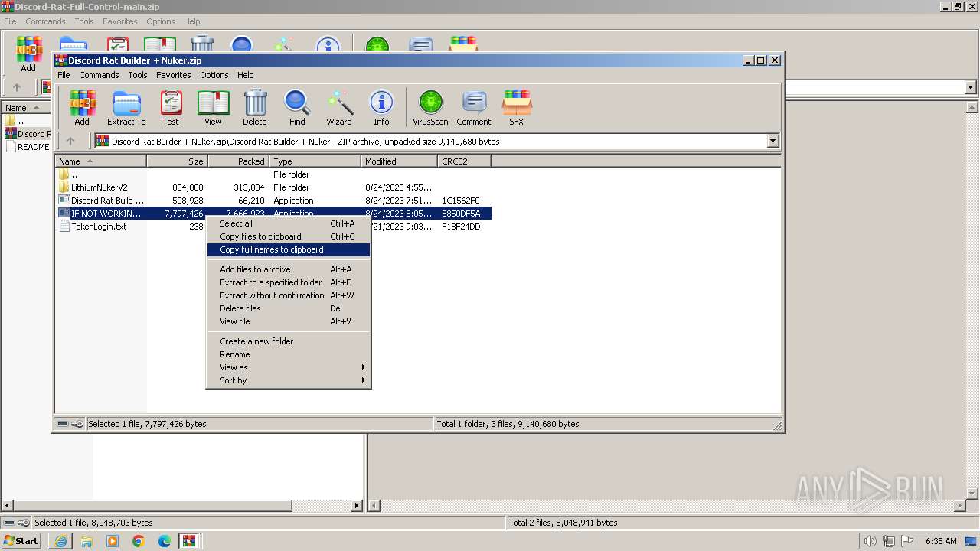Screen dimensions: 980x551
Task: Sort by Modified column header
Action: (400, 161)
